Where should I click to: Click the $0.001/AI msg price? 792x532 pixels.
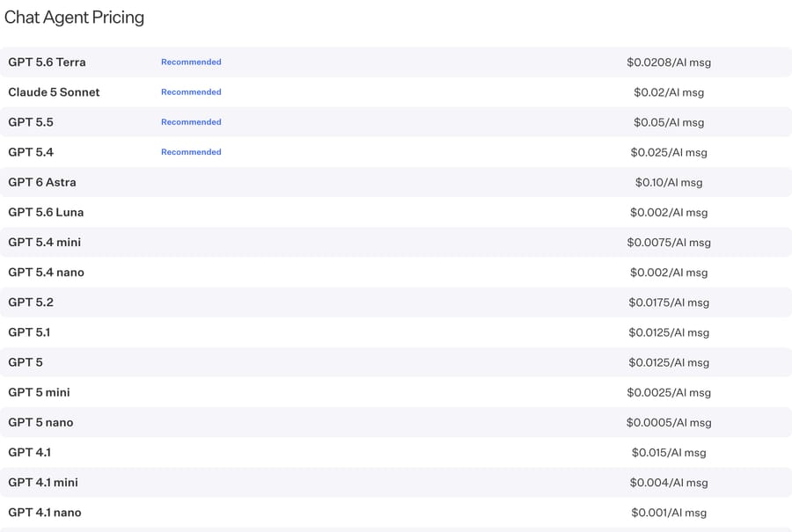pos(669,513)
